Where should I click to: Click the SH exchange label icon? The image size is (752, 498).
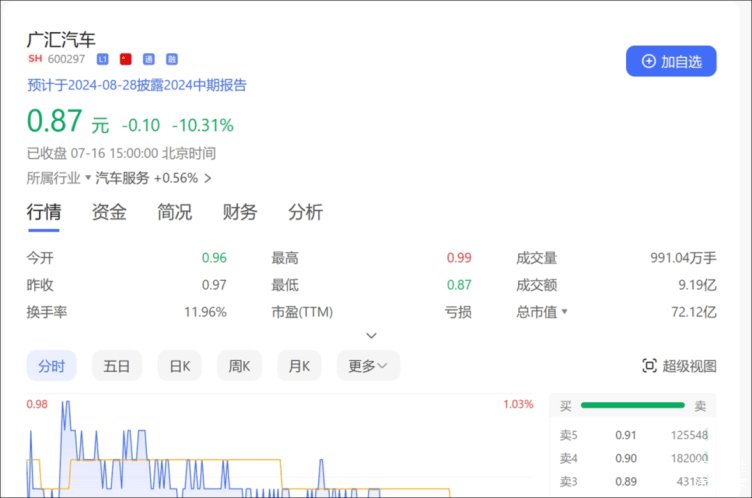point(35,59)
